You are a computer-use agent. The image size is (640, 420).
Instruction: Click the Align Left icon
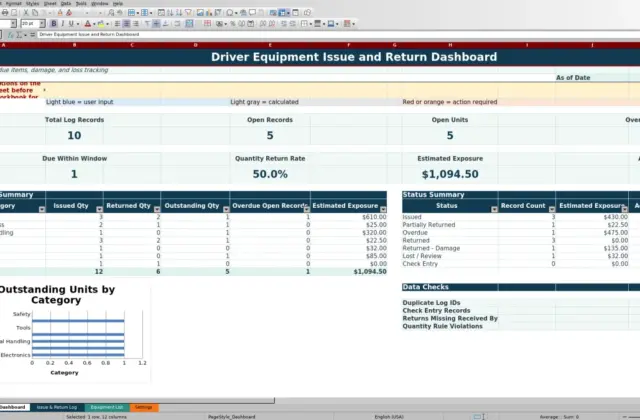[117, 24]
